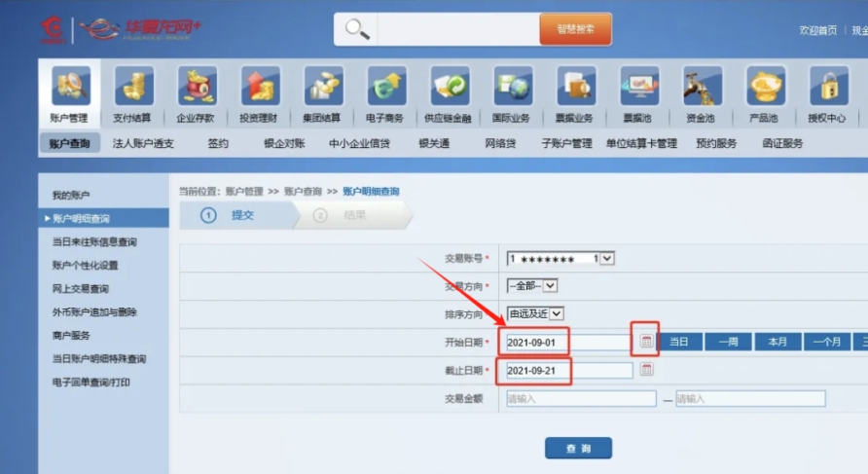Set date range to 当日
Viewport: 868px width, 474px height.
click(678, 342)
